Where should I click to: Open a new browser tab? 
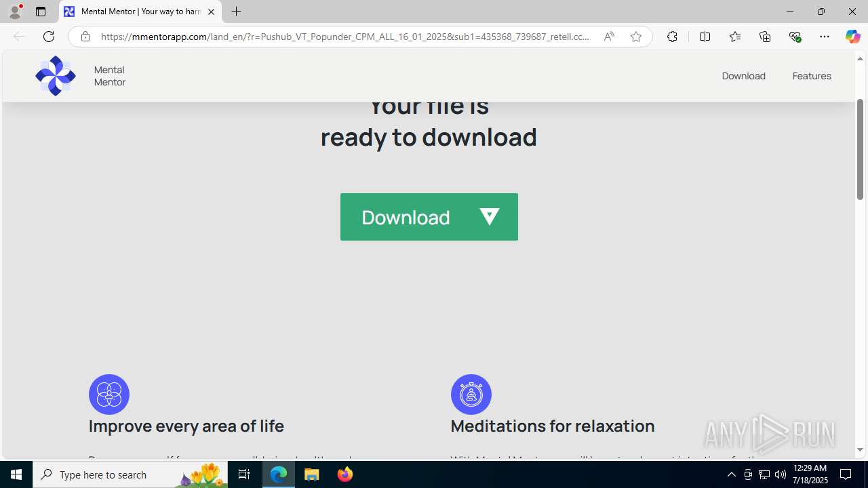[236, 12]
